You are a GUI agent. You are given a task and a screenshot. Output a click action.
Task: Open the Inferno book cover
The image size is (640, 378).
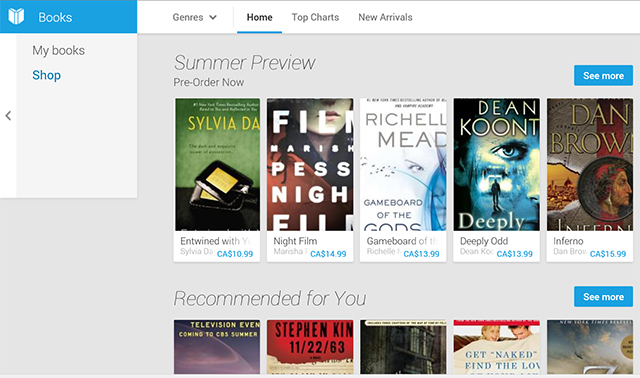click(590, 165)
